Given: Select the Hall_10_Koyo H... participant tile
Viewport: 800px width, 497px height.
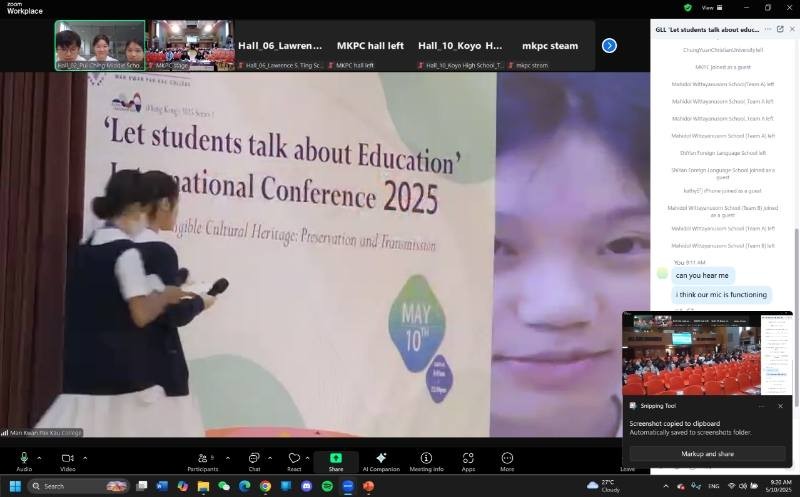Looking at the screenshot, I should (460, 45).
